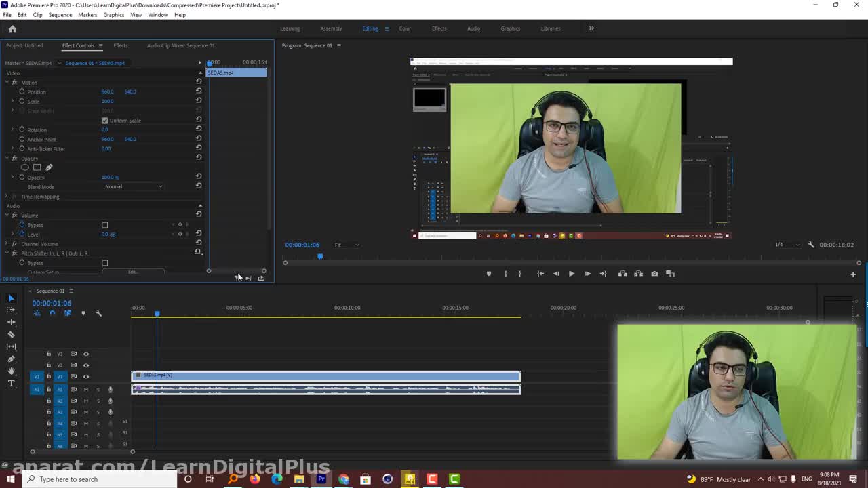The width and height of the screenshot is (868, 488).
Task: Click the Program monitor playhead marker
Action: pos(320,257)
